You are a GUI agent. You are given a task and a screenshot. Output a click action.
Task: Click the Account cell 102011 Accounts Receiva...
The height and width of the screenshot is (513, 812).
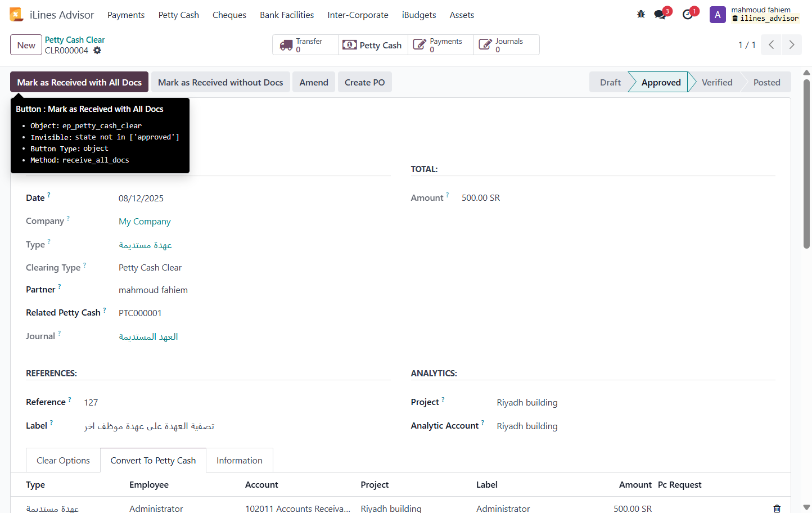click(297, 508)
